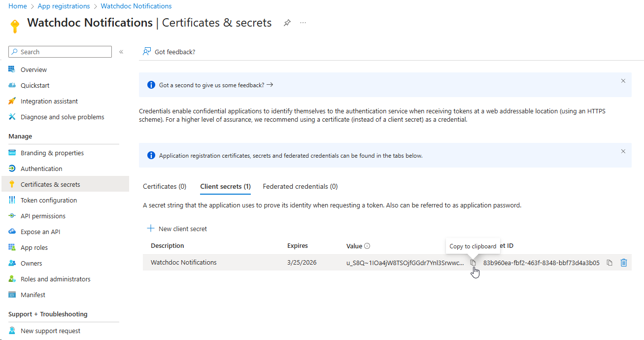Click the New support request icon
The height and width of the screenshot is (340, 644).
tap(12, 331)
